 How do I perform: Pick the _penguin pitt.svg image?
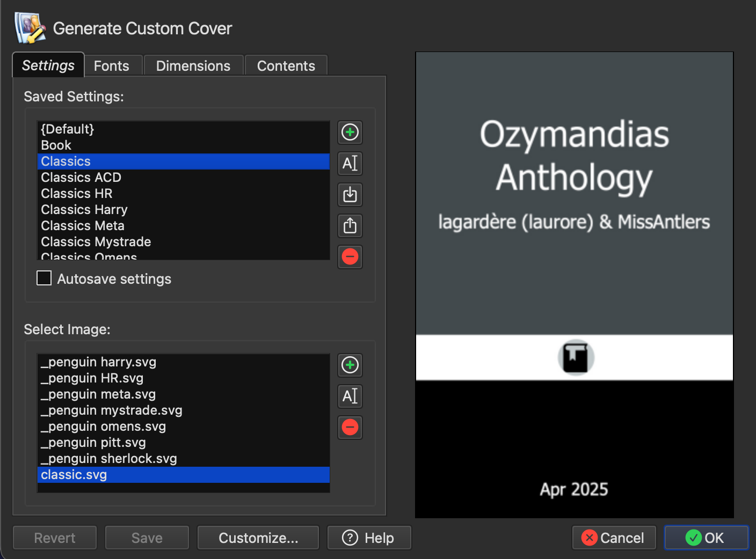184,443
